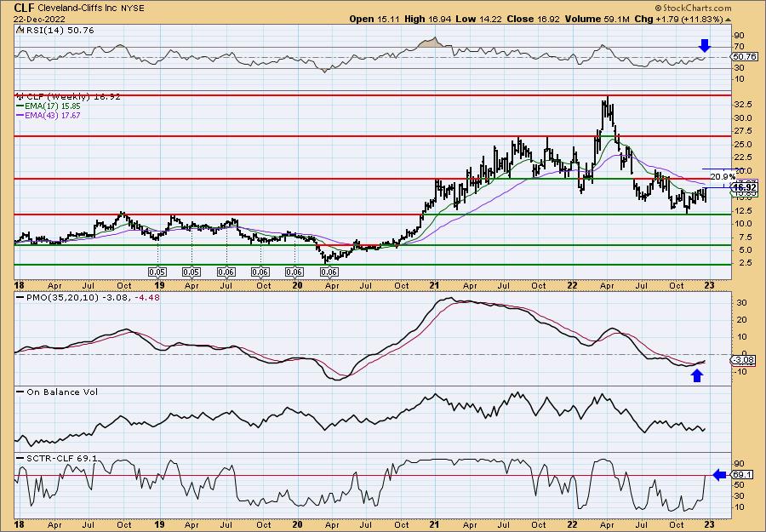This screenshot has height=532, width=766.
Task: Click the Cleveland-Cliffs Inc company name
Action: [79, 8]
